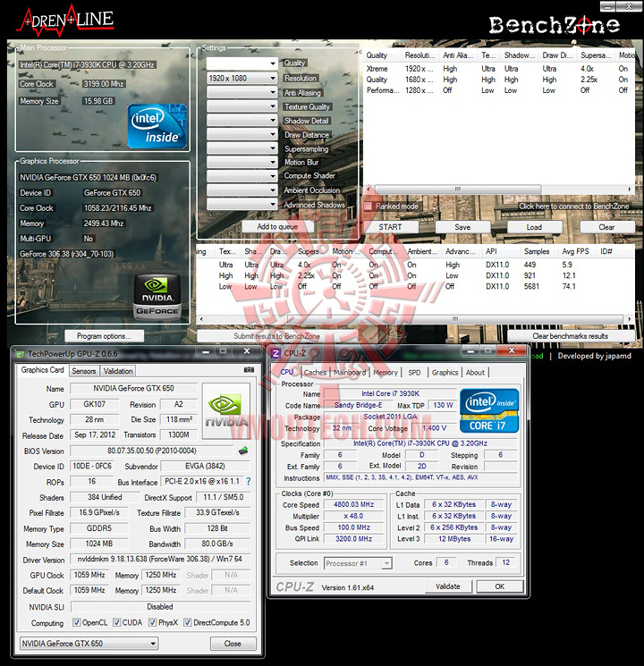Click the connect to BenchZone link
Image resolution: width=644 pixels, height=666 pixels.
point(573,206)
